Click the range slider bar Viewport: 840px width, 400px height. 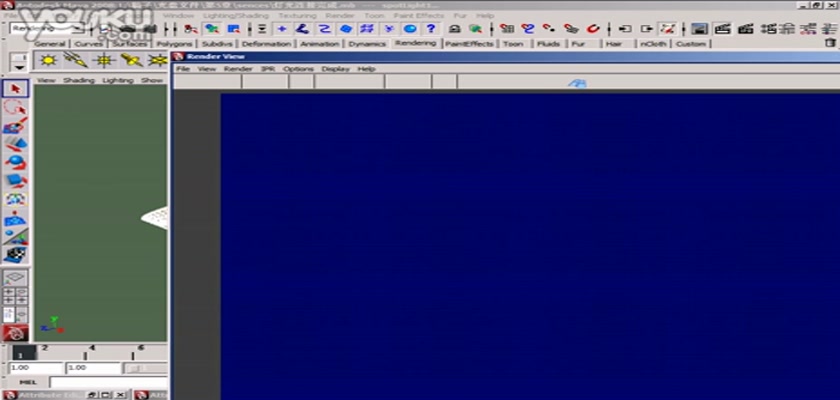point(146,368)
